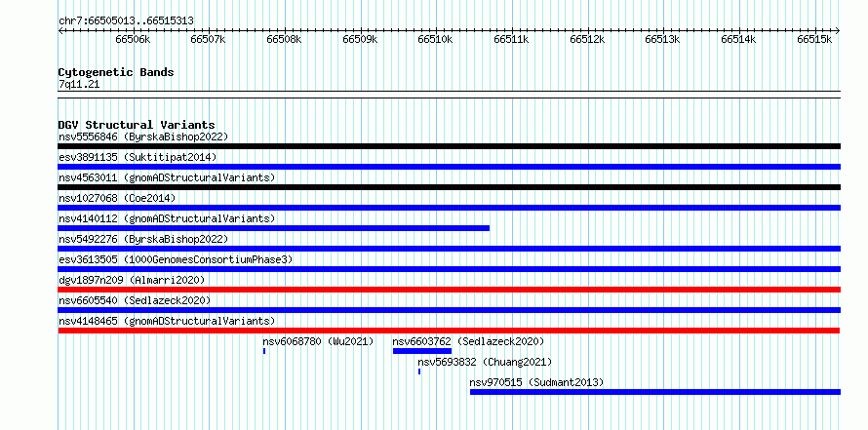
Task: Click the tiny blue nsv5693832 marker
Action: click(419, 371)
